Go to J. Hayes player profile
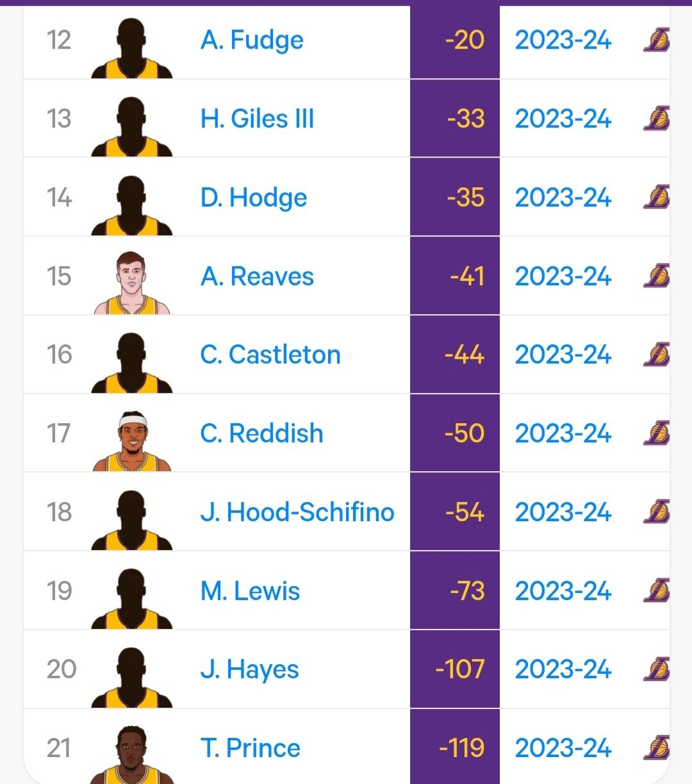This screenshot has height=784, width=692. click(249, 670)
